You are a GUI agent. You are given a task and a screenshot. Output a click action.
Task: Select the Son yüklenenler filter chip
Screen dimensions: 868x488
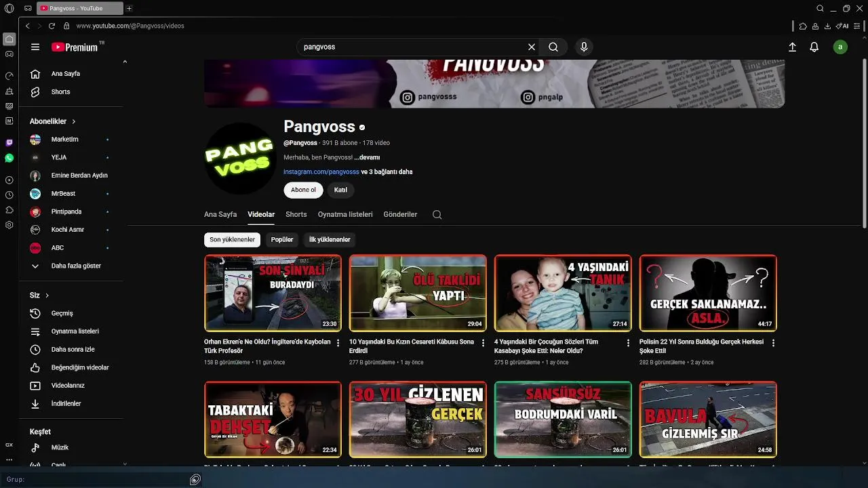point(232,239)
